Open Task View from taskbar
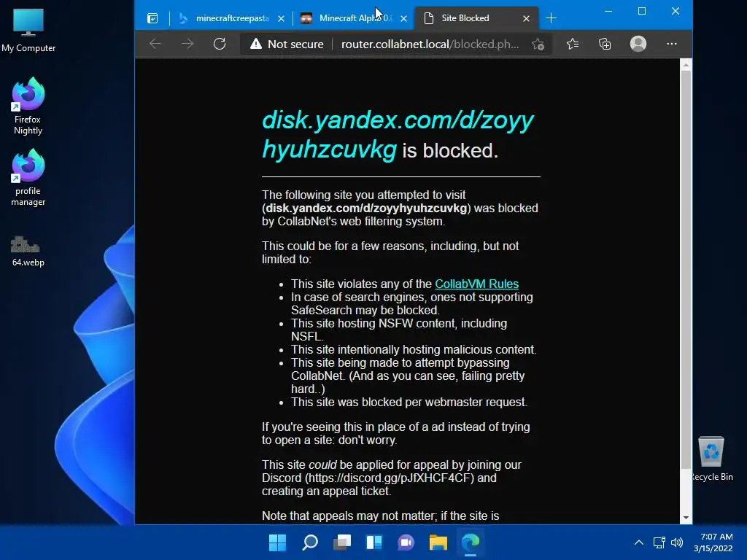 coord(341,542)
